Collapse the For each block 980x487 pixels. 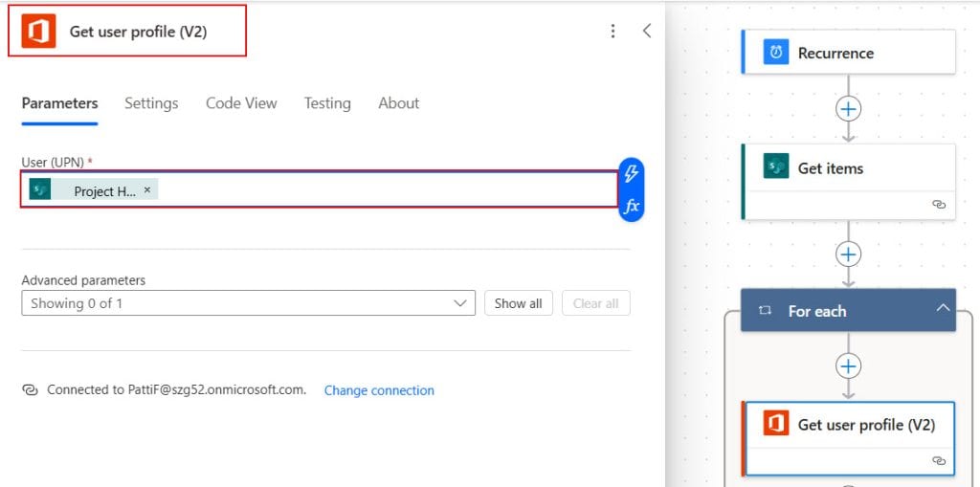pyautogui.click(x=943, y=307)
